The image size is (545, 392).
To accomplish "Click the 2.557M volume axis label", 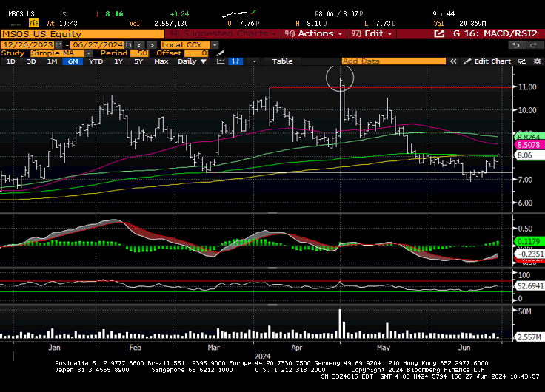I will pos(529,337).
